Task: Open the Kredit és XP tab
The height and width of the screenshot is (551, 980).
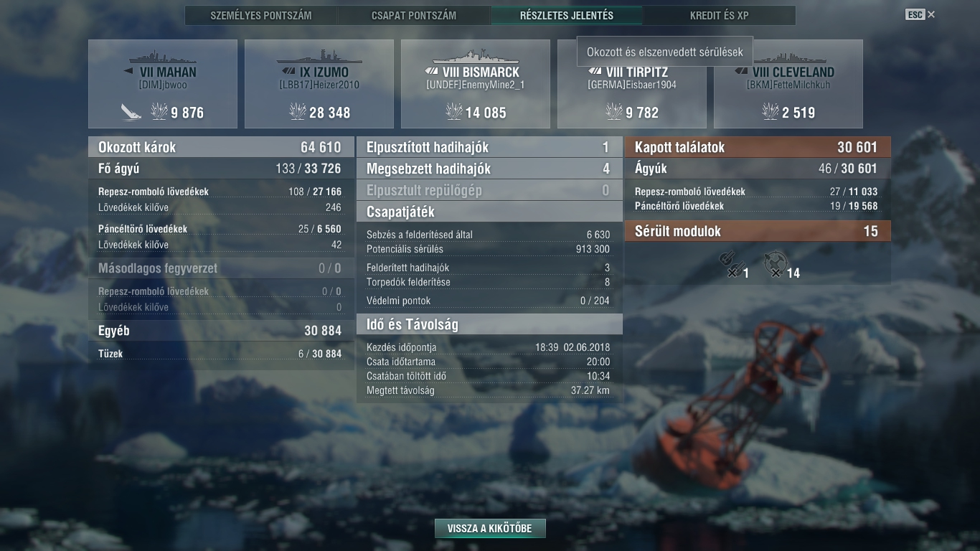Action: pyautogui.click(x=720, y=15)
